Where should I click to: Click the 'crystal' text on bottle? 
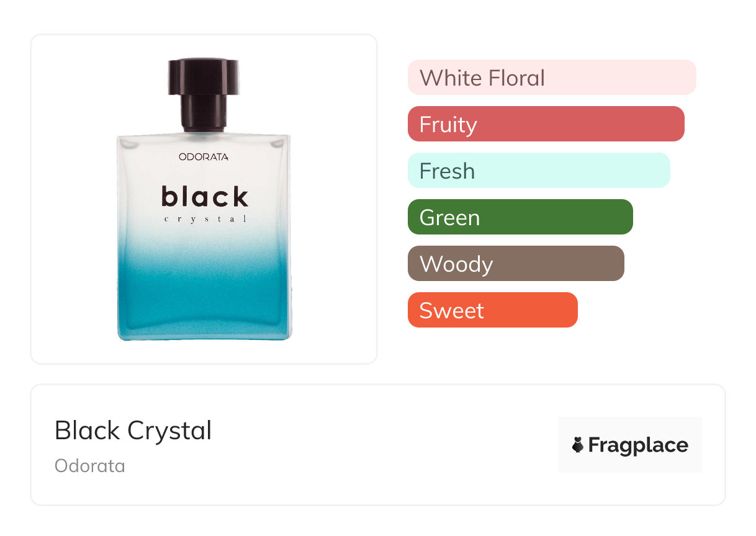pyautogui.click(x=205, y=219)
